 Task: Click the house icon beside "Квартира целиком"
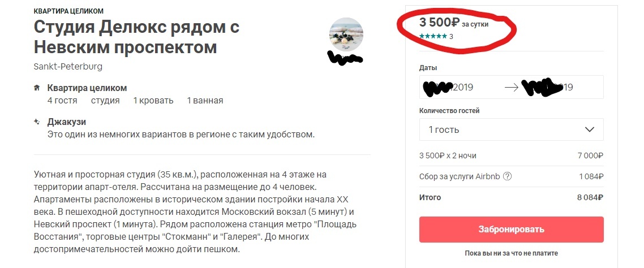coord(37,88)
